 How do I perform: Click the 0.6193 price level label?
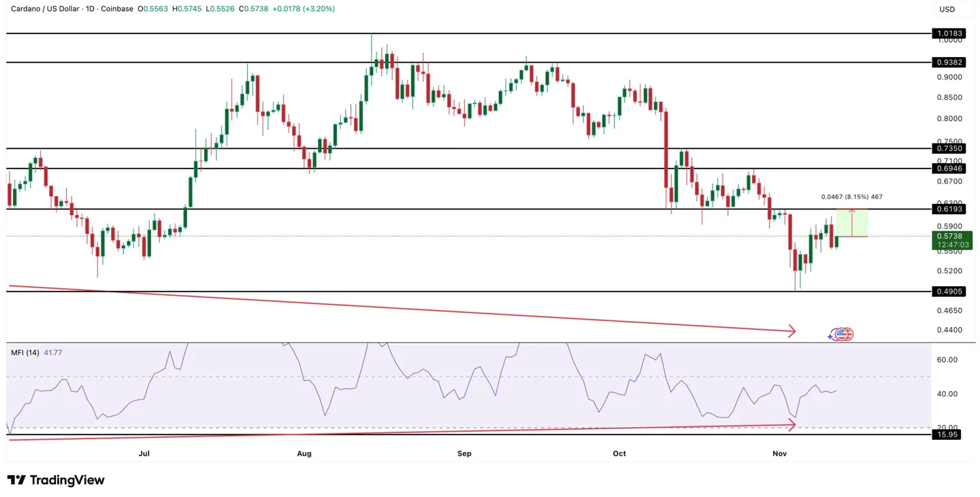click(949, 209)
